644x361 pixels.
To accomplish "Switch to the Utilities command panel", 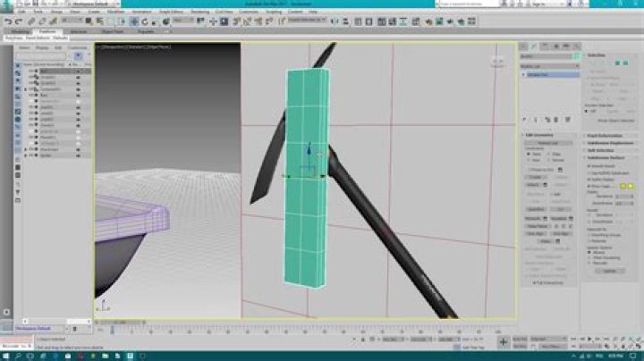I will coord(577,46).
